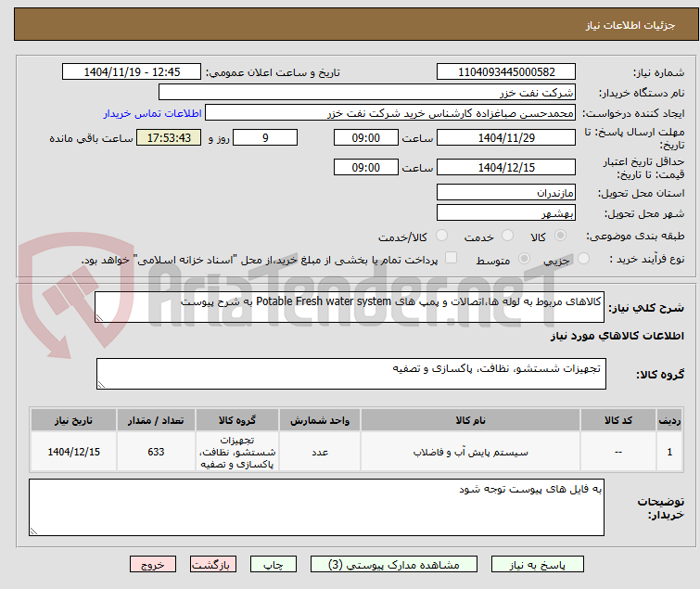The height and width of the screenshot is (589, 700).
Task: Click the price validity time 09:00 field
Action: click(366, 168)
